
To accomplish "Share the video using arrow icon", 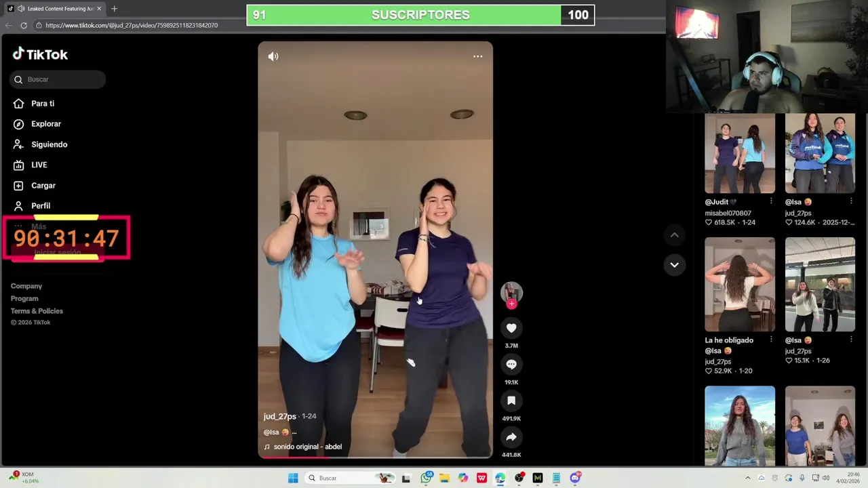I will pyautogui.click(x=511, y=438).
